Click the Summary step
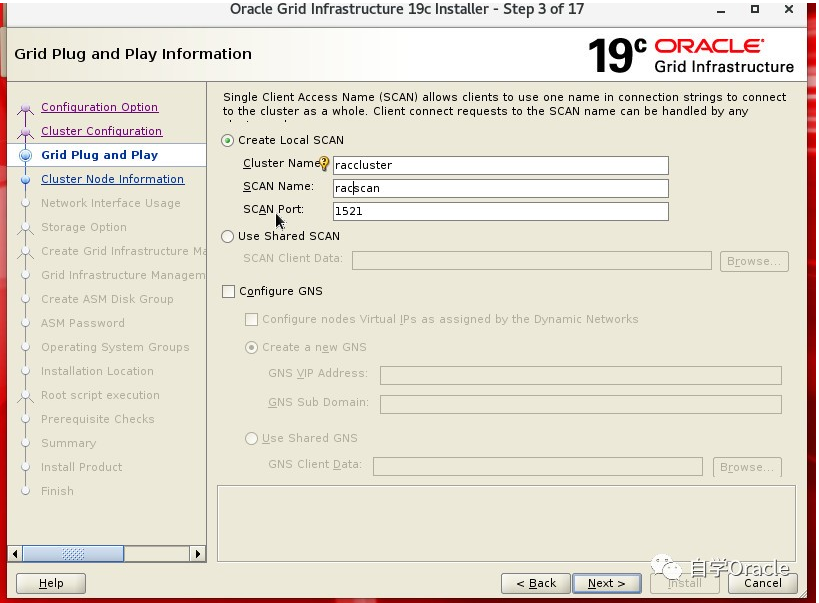 tap(68, 444)
